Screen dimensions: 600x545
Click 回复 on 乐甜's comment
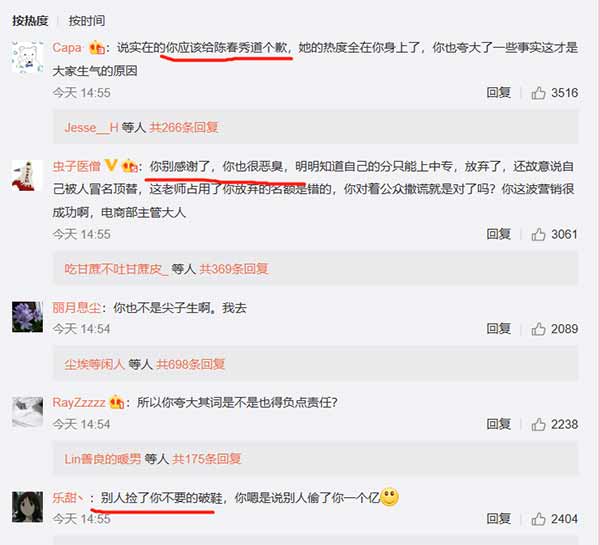coord(499,519)
